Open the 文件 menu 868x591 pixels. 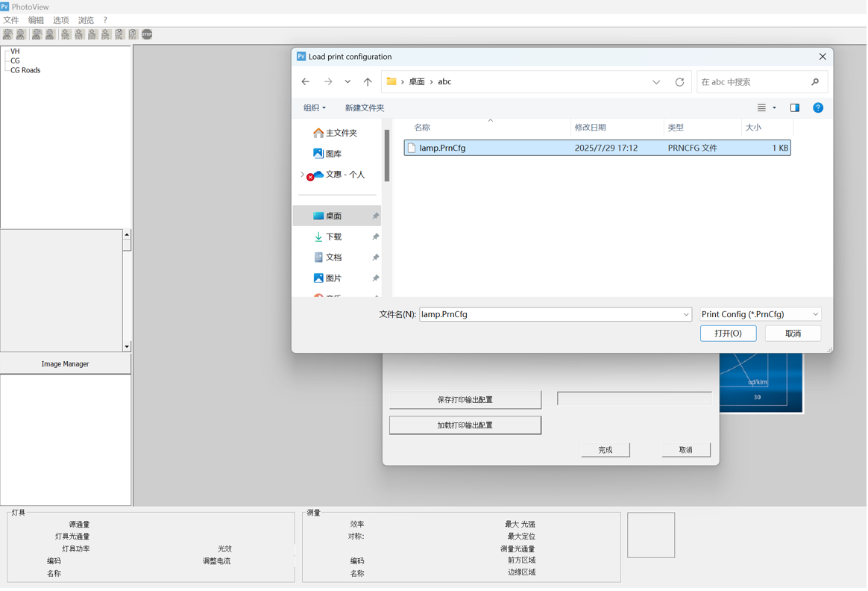point(11,20)
